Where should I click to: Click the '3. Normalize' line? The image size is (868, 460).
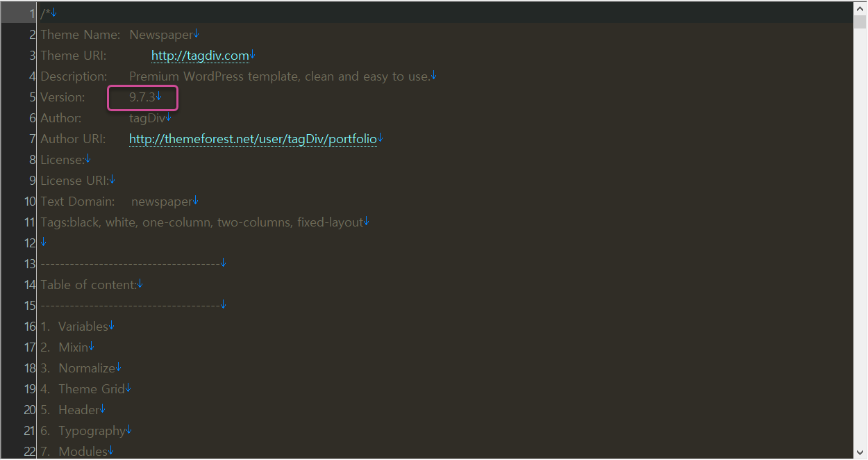(78, 368)
